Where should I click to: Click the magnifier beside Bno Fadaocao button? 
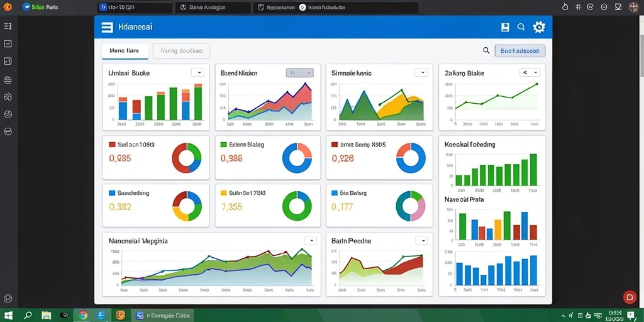tap(486, 50)
